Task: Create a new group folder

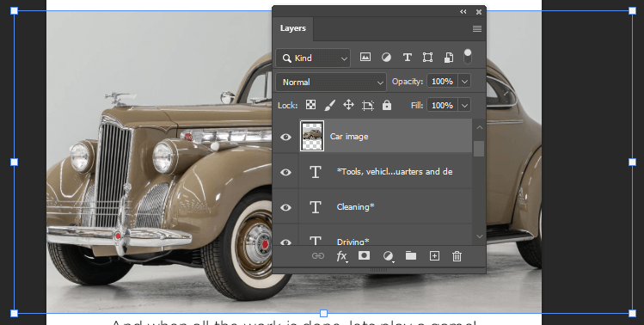Action: click(x=411, y=255)
